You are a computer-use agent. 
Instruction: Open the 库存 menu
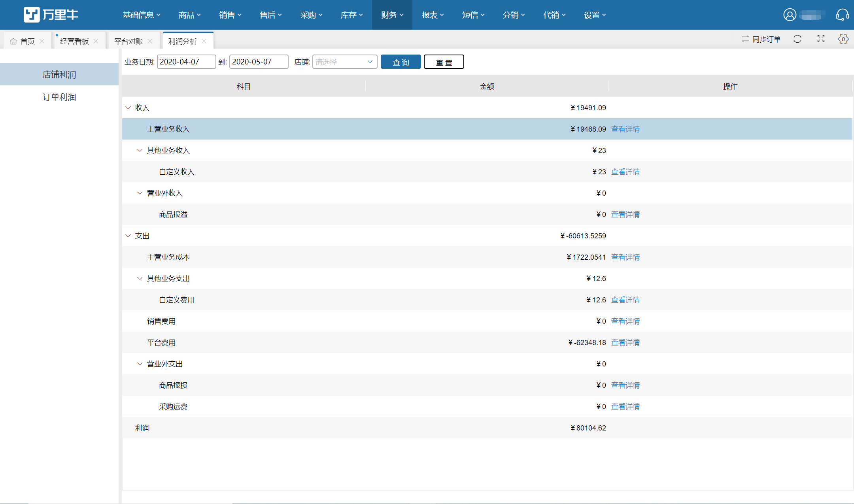(352, 15)
